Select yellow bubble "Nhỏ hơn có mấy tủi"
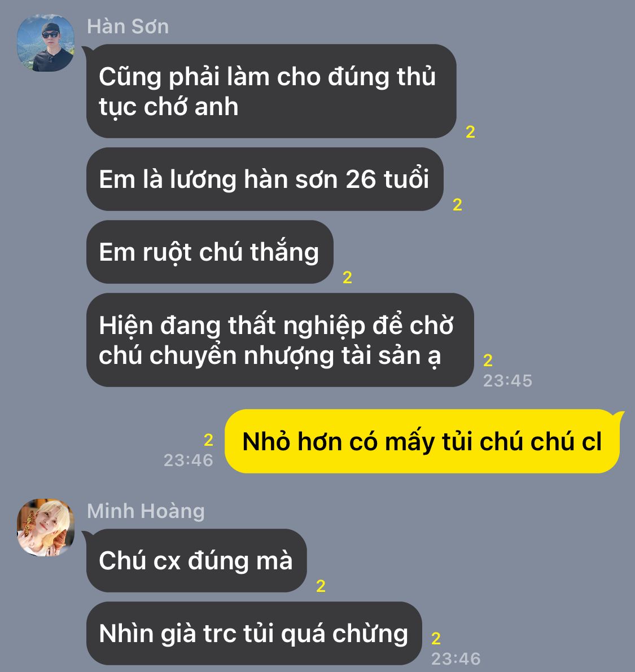635x672 pixels. click(x=422, y=441)
